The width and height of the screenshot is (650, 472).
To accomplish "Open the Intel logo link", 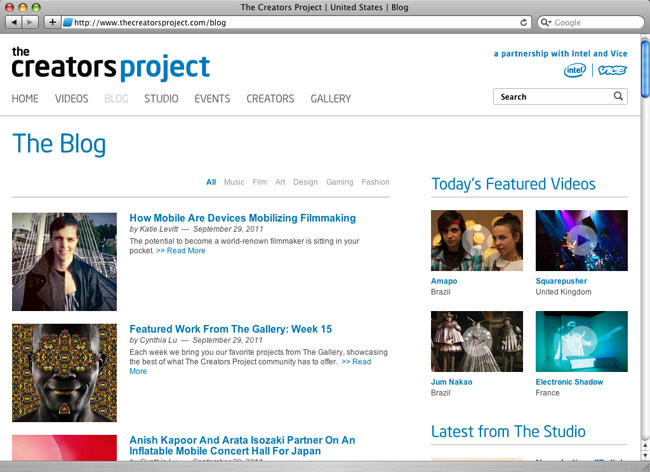I will click(575, 70).
